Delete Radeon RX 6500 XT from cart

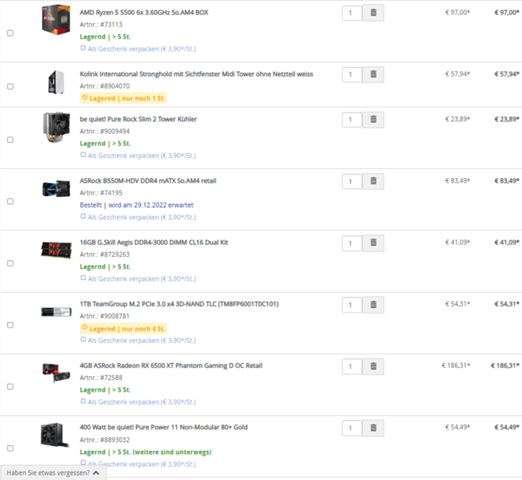[373, 366]
